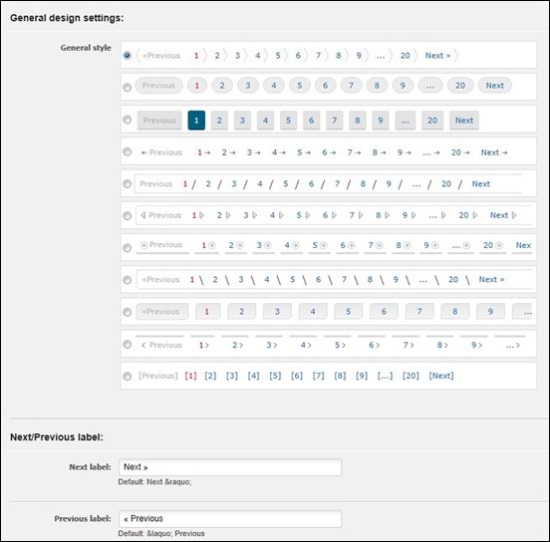Click Next » in the chevron style preview
The height and width of the screenshot is (542, 550).
click(438, 55)
